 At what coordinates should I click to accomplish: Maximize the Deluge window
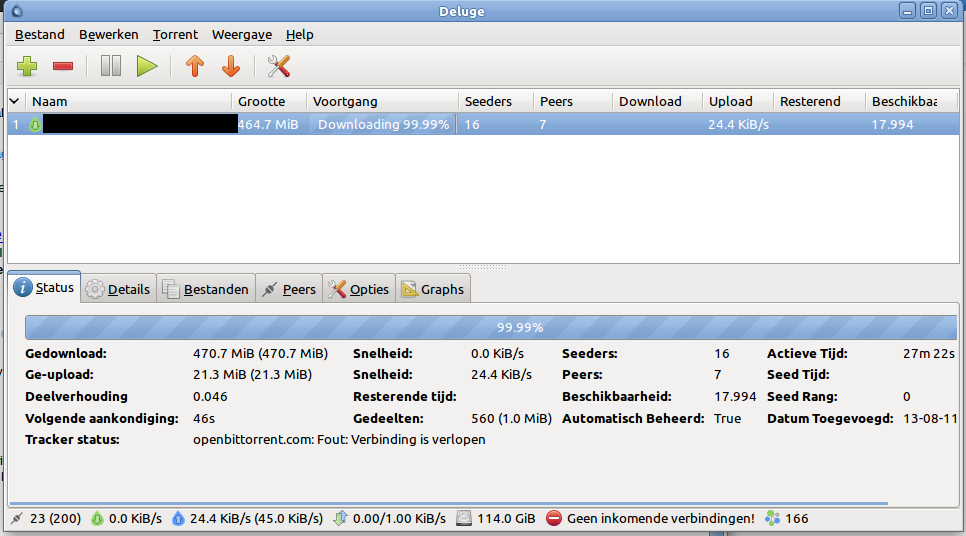928,10
